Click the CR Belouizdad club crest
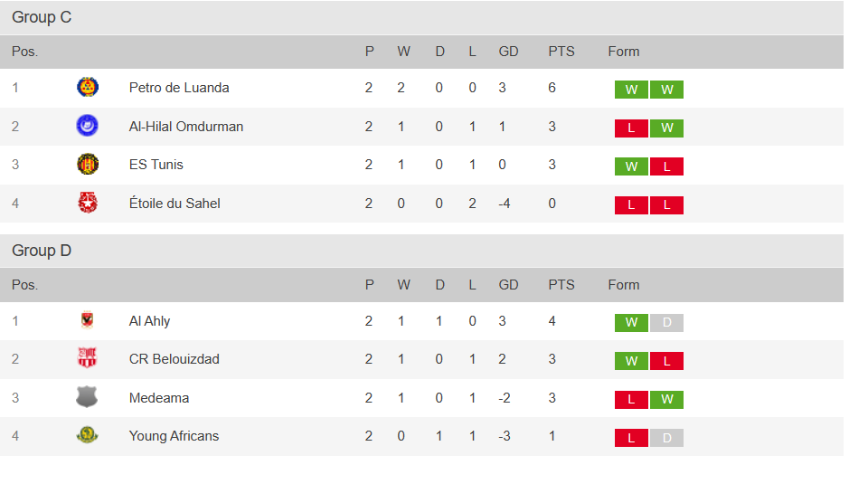The image size is (868, 484). 88,359
